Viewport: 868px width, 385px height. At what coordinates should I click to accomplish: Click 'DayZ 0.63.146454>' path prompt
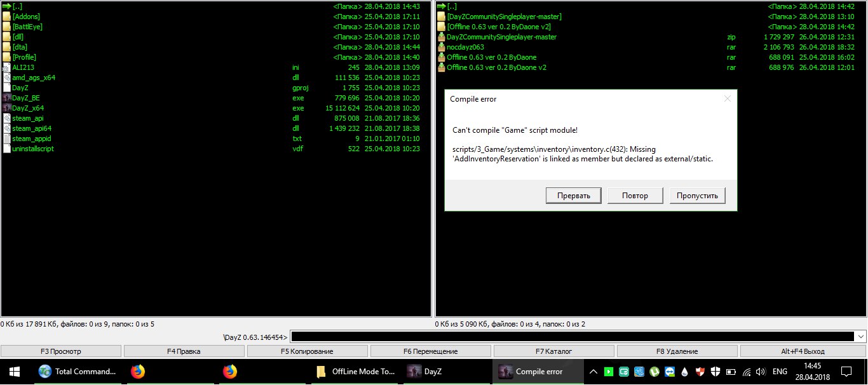point(256,337)
